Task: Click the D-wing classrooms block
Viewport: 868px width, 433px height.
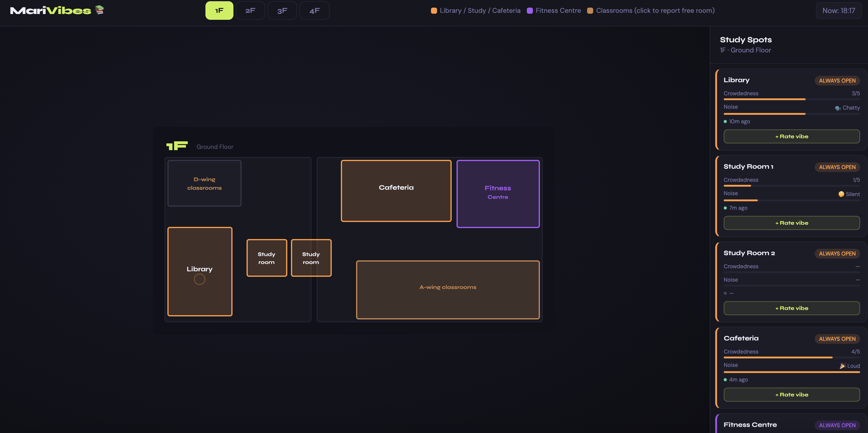Action: [204, 183]
